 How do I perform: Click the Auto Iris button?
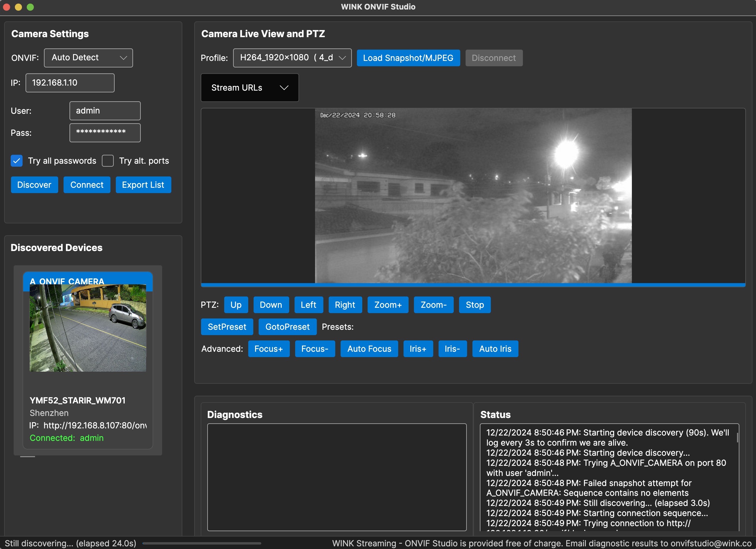pyautogui.click(x=495, y=349)
